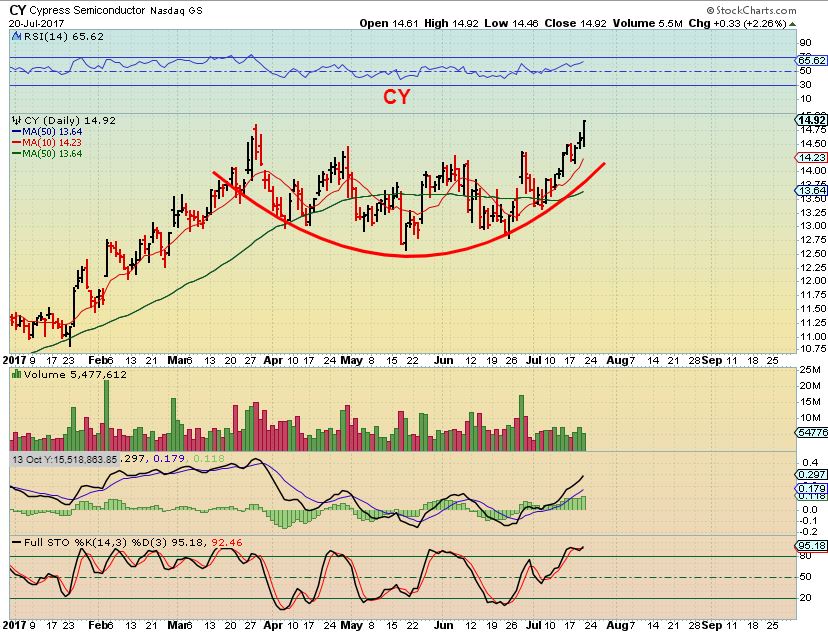Click the blue MA(50) 13.64 legend entry
The width and height of the screenshot is (828, 633).
click(47, 131)
